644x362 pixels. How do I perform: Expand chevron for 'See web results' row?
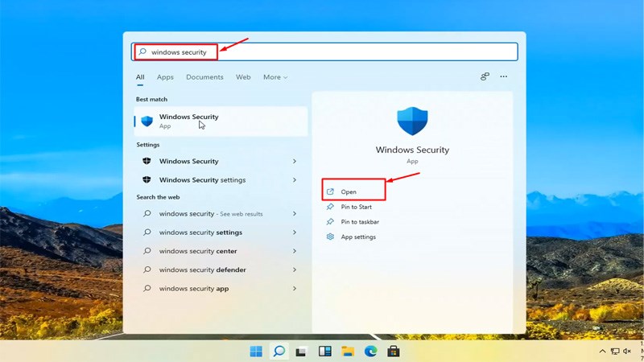[x=295, y=213]
